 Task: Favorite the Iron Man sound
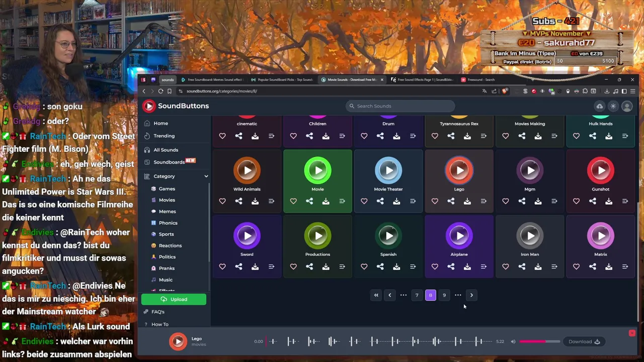(x=505, y=266)
